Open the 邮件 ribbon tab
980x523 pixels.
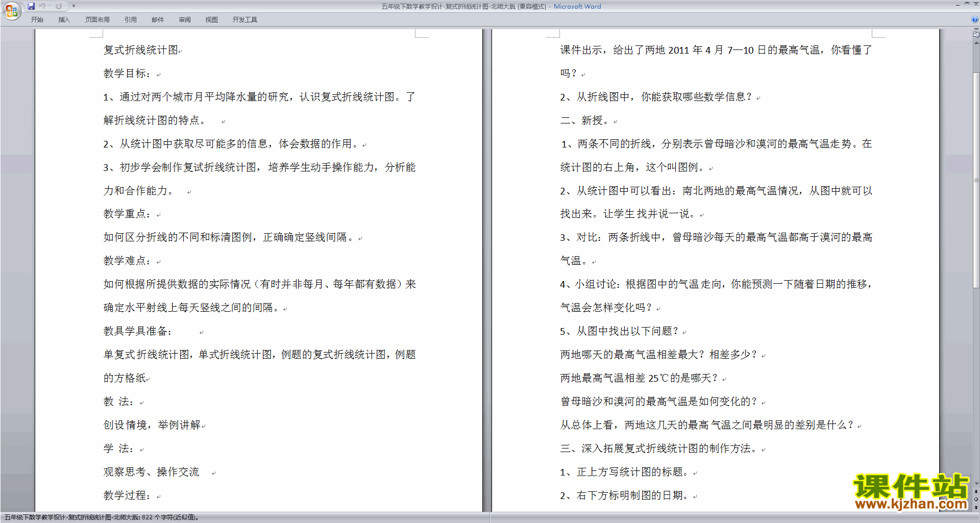point(158,20)
